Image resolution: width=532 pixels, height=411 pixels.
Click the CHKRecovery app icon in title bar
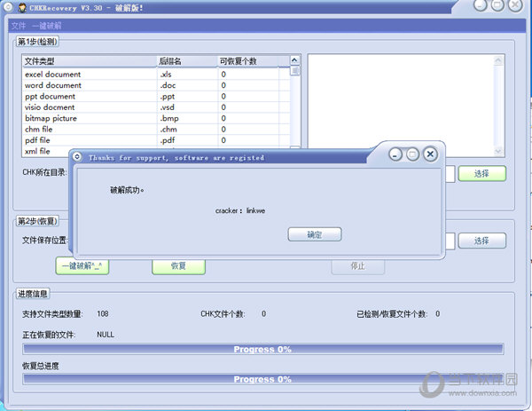(x=22, y=7)
